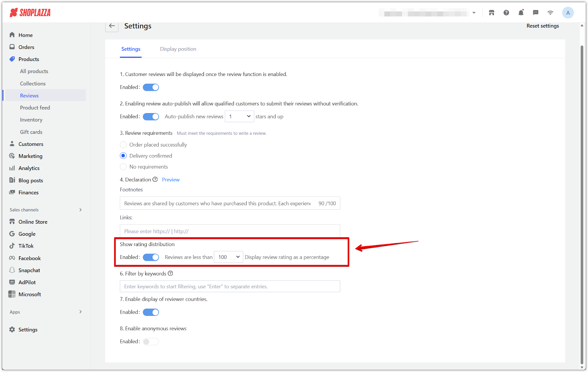Click the Links URL input field
The image size is (588, 372).
pyautogui.click(x=230, y=231)
